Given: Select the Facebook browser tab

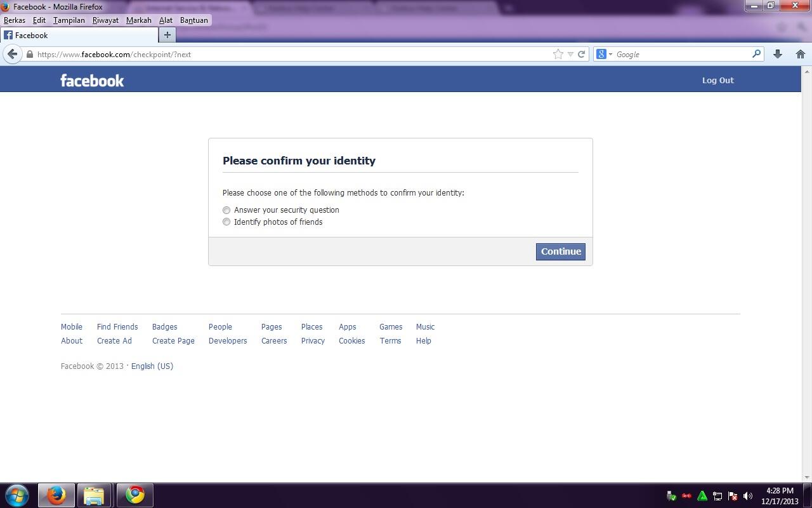Looking at the screenshot, I should (79, 35).
